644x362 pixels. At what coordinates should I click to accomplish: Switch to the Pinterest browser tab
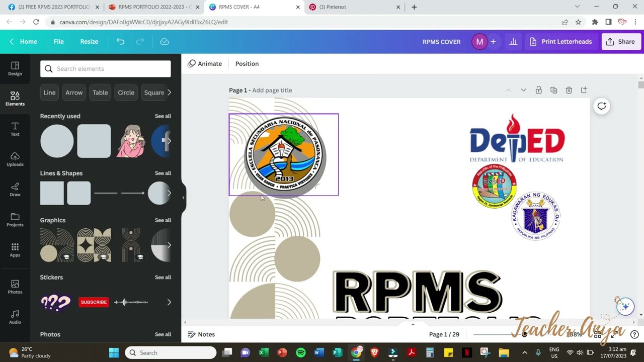pyautogui.click(x=355, y=7)
